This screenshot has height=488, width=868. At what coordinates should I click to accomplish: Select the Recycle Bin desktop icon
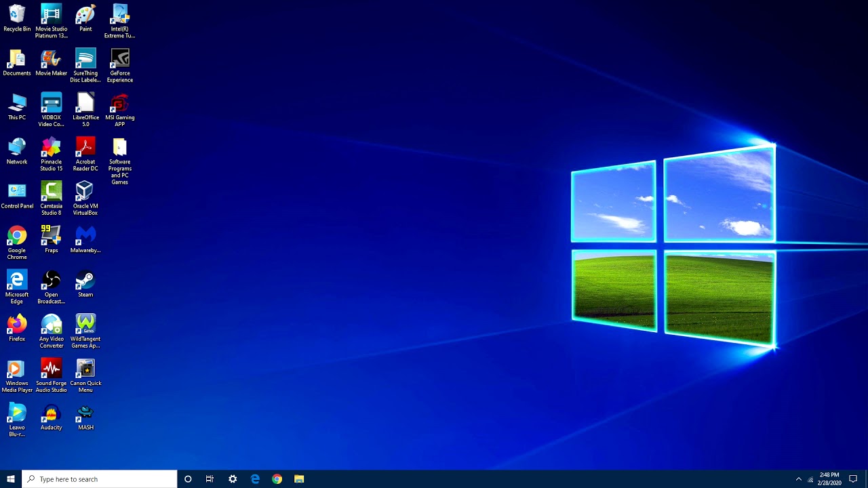tap(17, 18)
